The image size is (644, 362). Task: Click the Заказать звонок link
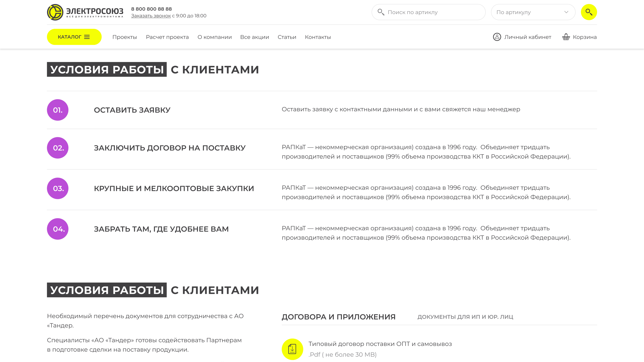point(151,16)
